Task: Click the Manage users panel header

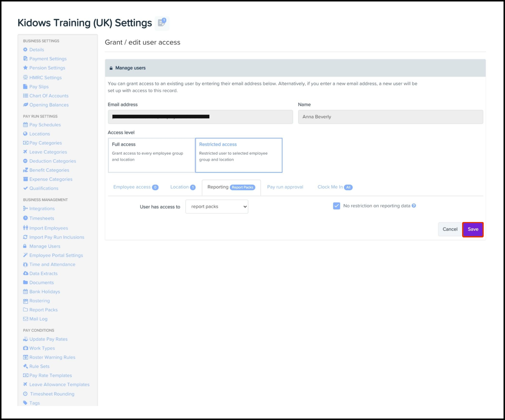Action: [295, 68]
